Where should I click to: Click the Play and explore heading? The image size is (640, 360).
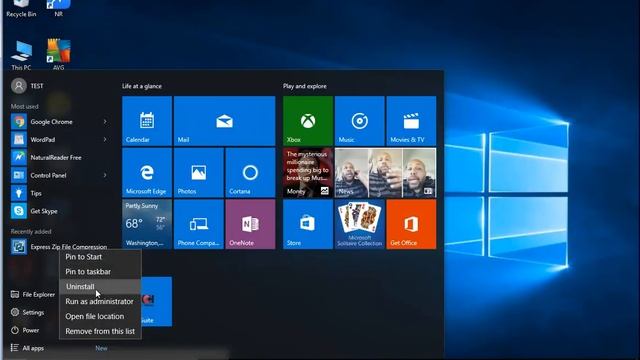(304, 86)
